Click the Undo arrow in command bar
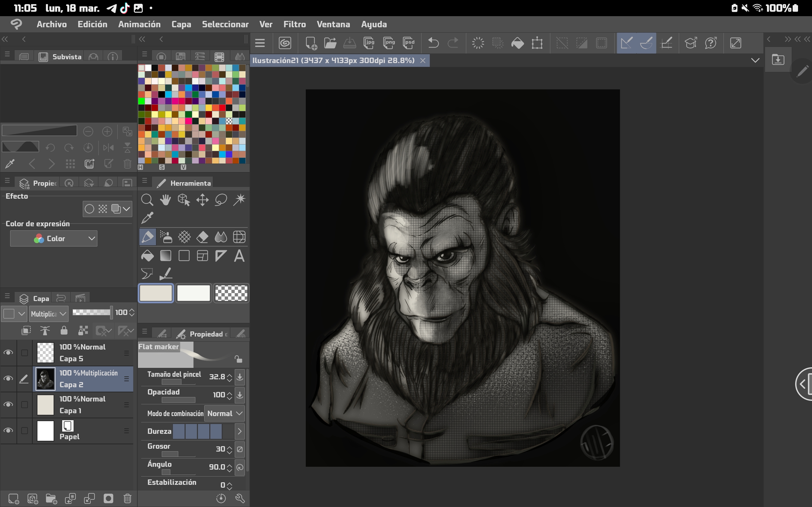 click(x=433, y=43)
